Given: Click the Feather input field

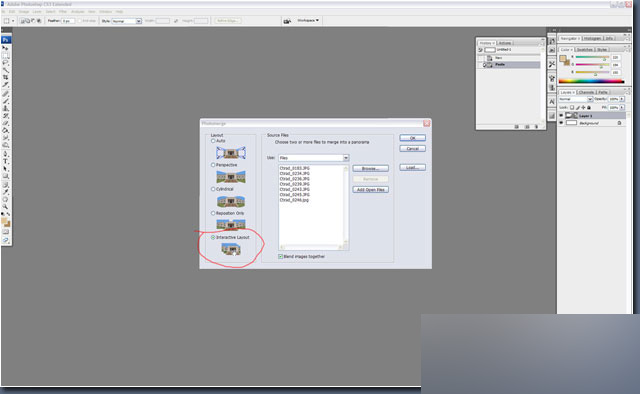Looking at the screenshot, I should click(x=68, y=21).
